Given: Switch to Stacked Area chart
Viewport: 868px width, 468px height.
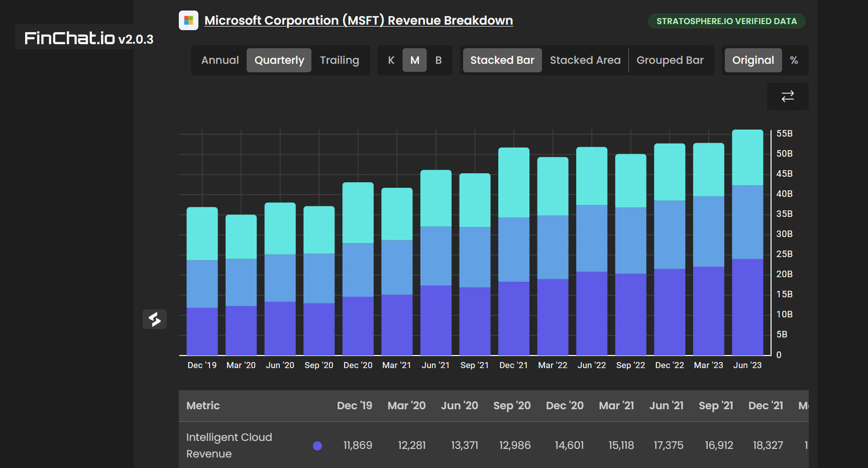Looking at the screenshot, I should click(585, 60).
